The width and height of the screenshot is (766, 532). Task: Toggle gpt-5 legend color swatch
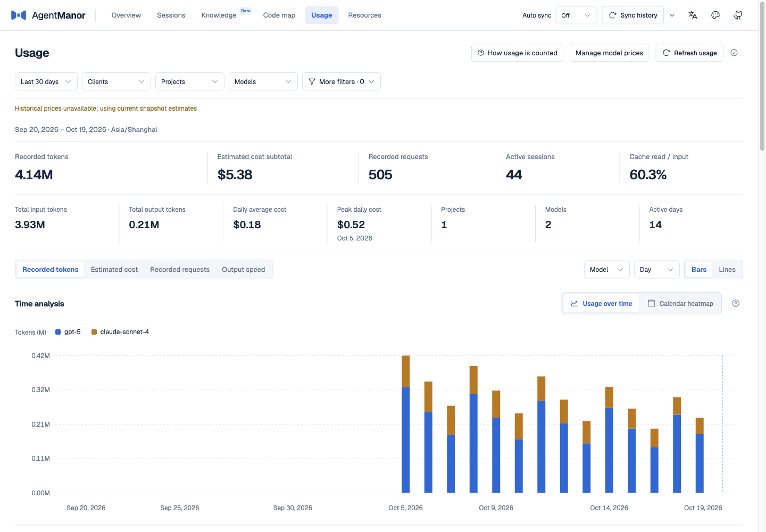point(58,332)
